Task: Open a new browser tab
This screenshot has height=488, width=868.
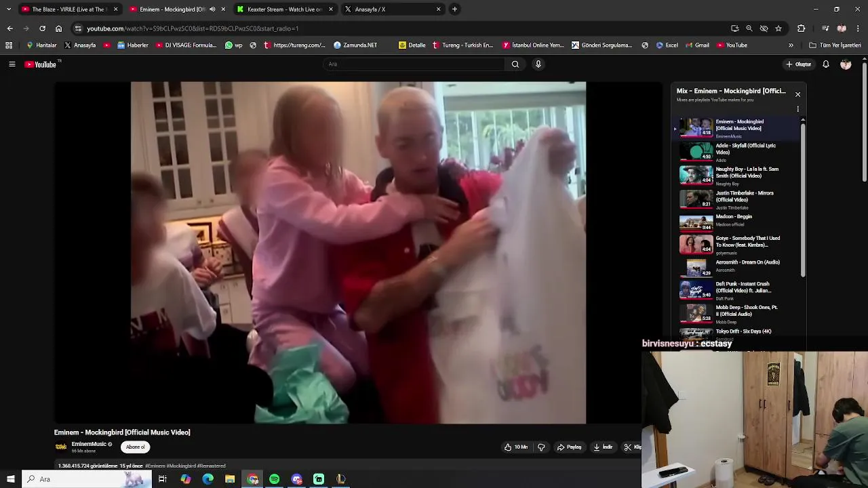Action: (454, 9)
